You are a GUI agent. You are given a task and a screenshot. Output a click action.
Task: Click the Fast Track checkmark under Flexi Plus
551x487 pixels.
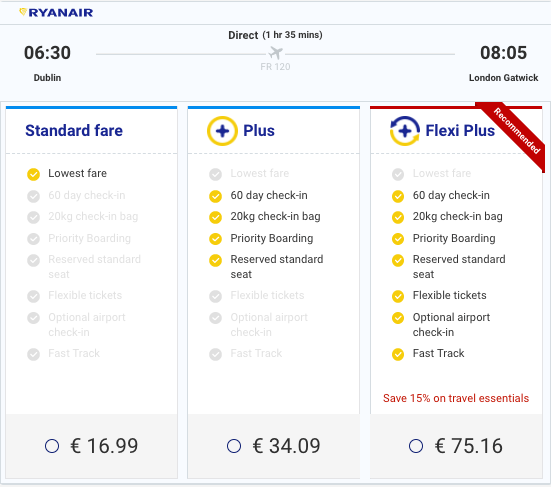pos(398,354)
